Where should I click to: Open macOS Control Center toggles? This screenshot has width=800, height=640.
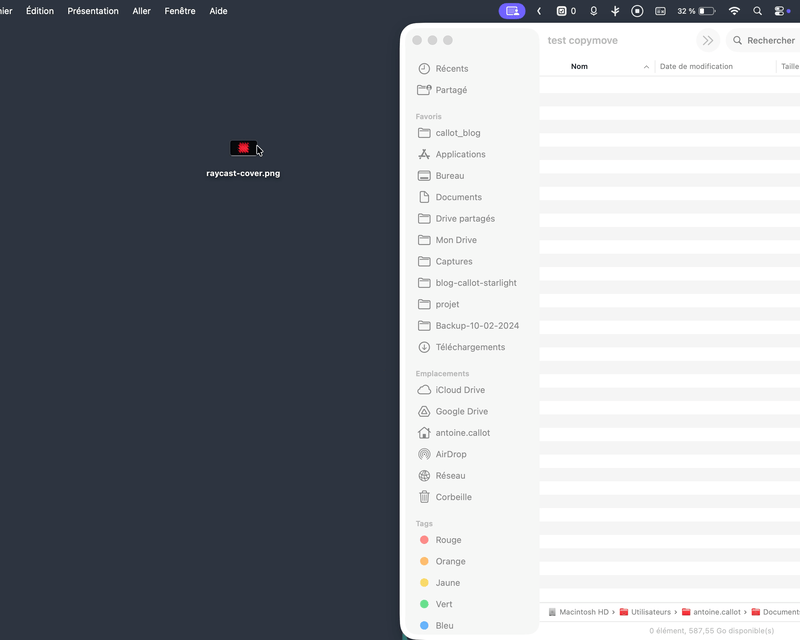pyautogui.click(x=781, y=11)
